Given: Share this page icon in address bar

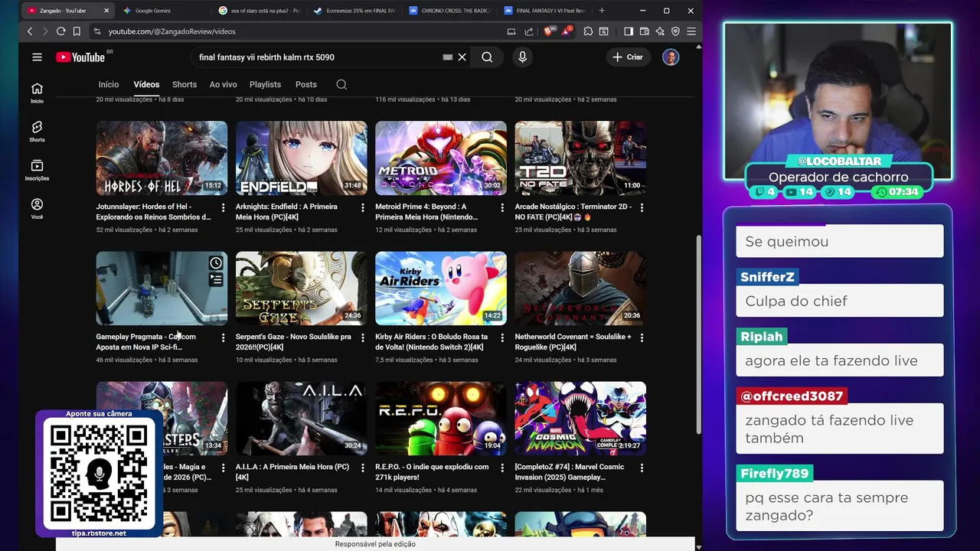Looking at the screenshot, I should [x=529, y=31].
